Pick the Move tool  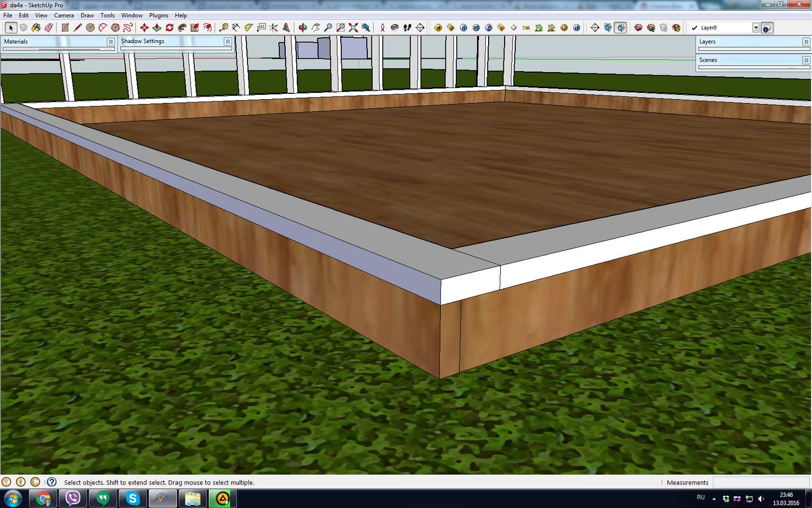click(x=144, y=28)
